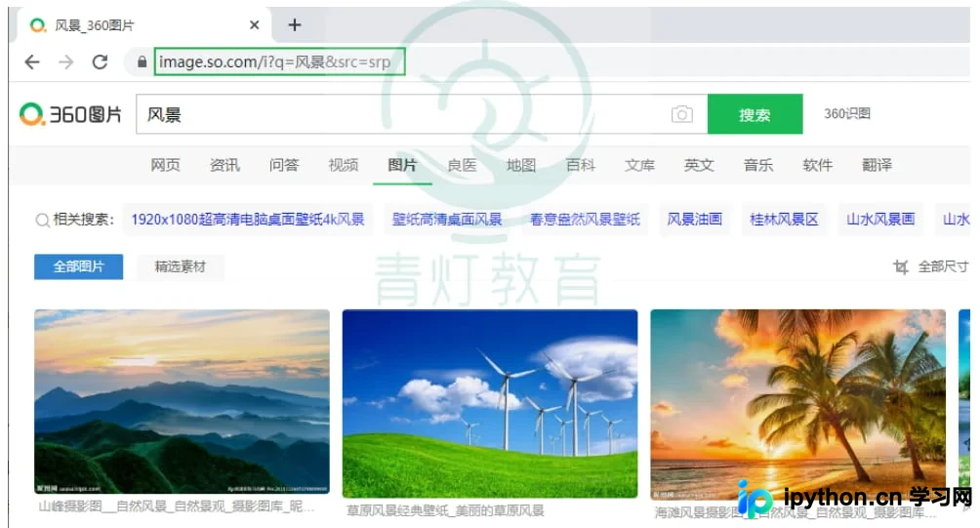This screenshot has height=528, width=980.
Task: Switch to the 良医 tab
Action: tap(462, 165)
